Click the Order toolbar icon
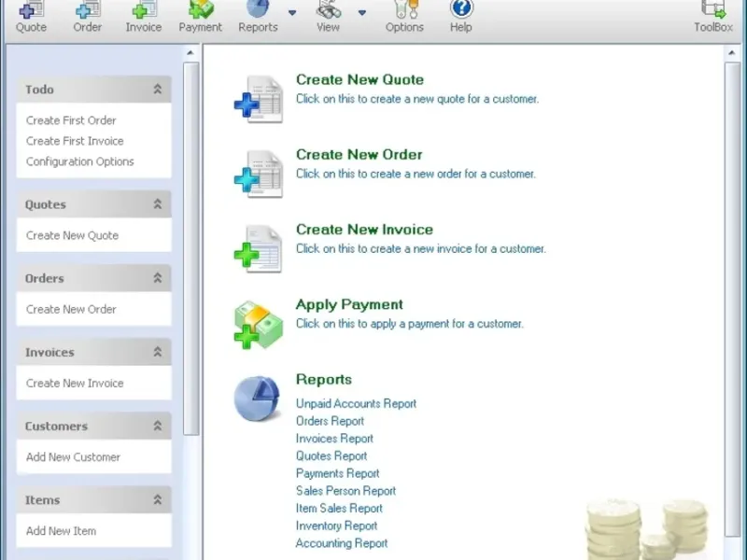The height and width of the screenshot is (560, 747). (88, 10)
